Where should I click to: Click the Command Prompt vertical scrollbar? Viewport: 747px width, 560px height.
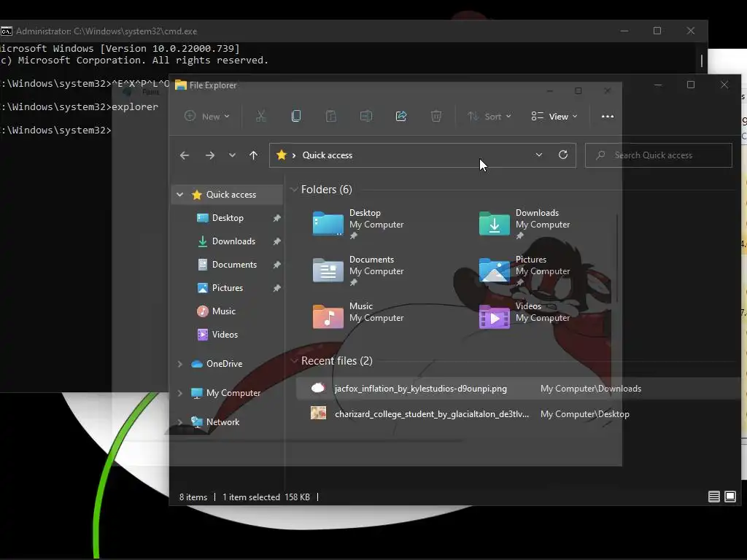coord(702,61)
